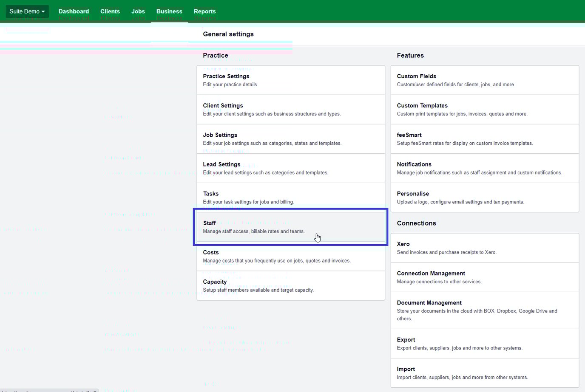
Task: Connect to Xero for invoices
Action: click(x=484, y=248)
